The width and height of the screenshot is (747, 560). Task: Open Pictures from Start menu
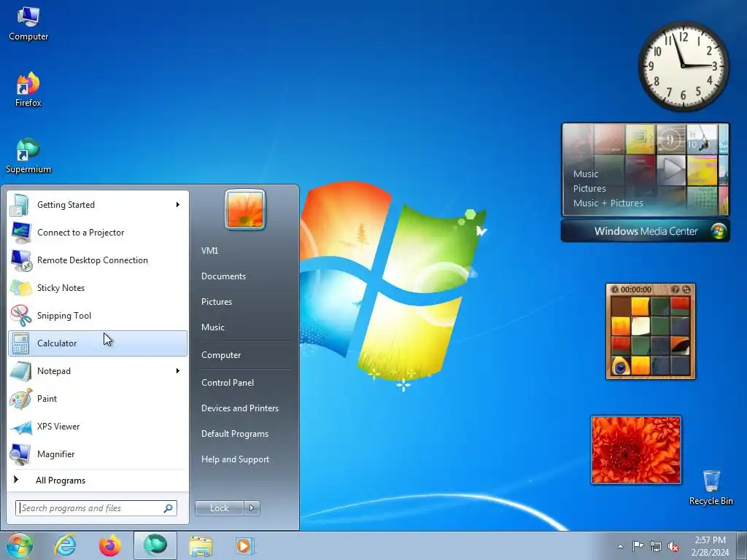[216, 302]
